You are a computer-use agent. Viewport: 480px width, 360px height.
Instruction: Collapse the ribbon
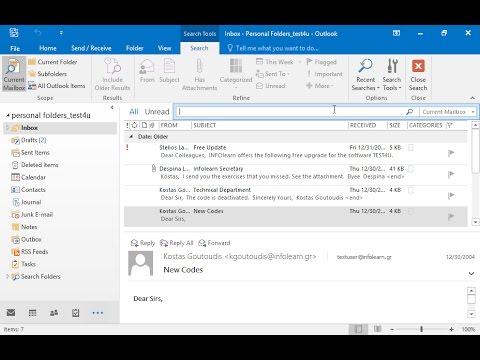pyautogui.click(x=472, y=98)
